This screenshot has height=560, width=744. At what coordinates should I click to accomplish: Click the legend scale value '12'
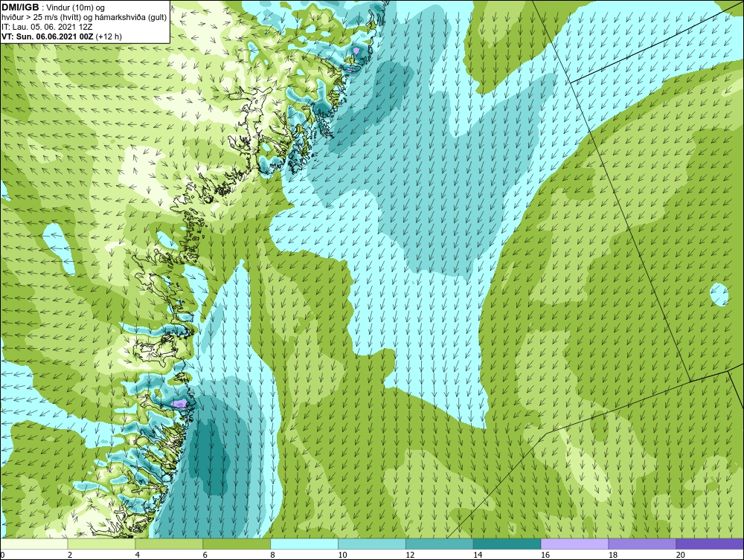tap(410, 555)
